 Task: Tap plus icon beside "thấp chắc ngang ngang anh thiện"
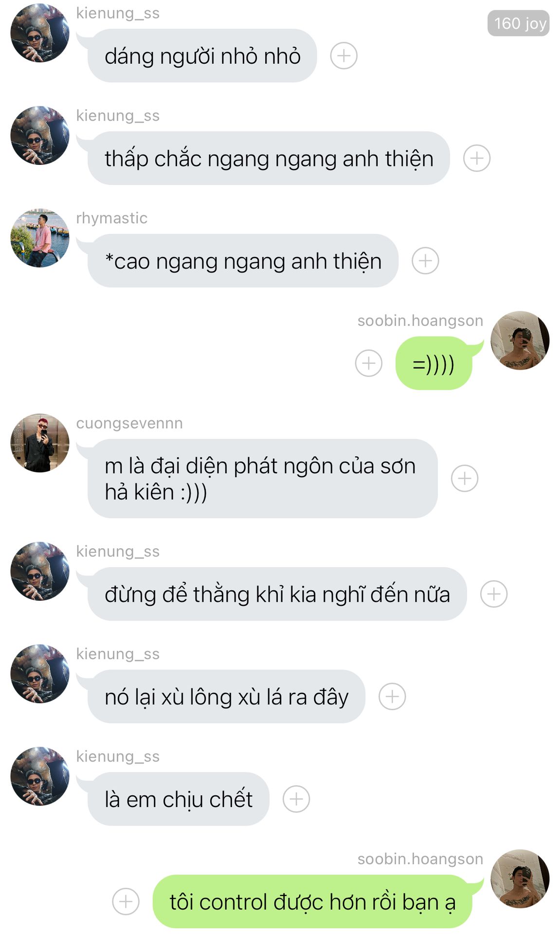pyautogui.click(x=476, y=158)
